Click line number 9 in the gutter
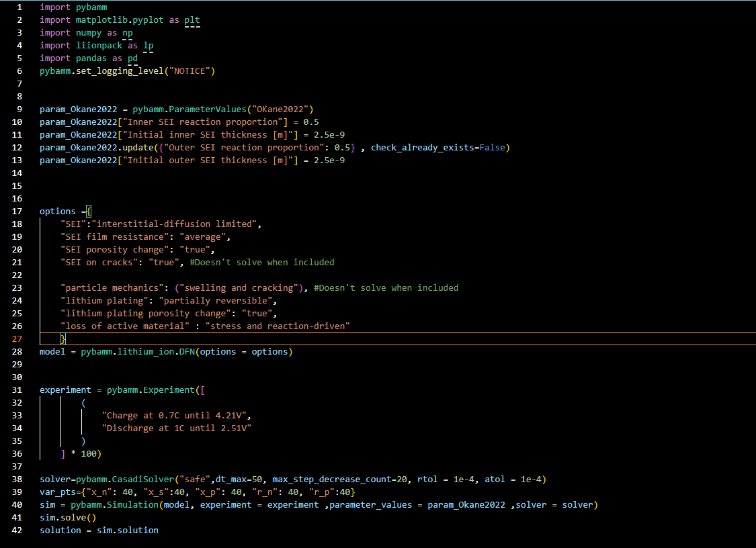 click(19, 109)
